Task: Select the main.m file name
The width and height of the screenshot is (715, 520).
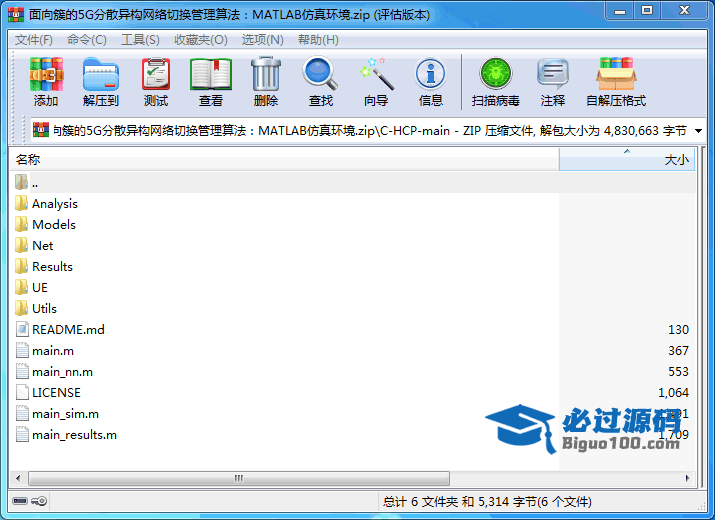Action: [53, 351]
